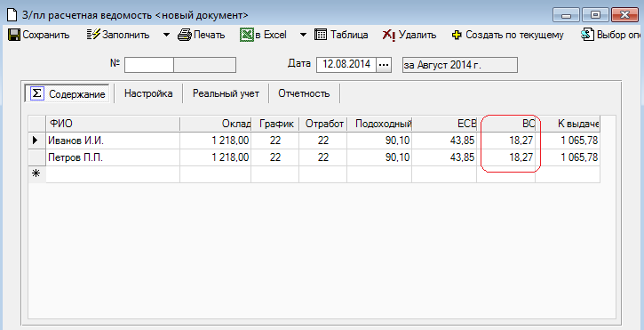
Task: Click К выдаче 1 065,78 in Иванов row
Action: point(568,141)
